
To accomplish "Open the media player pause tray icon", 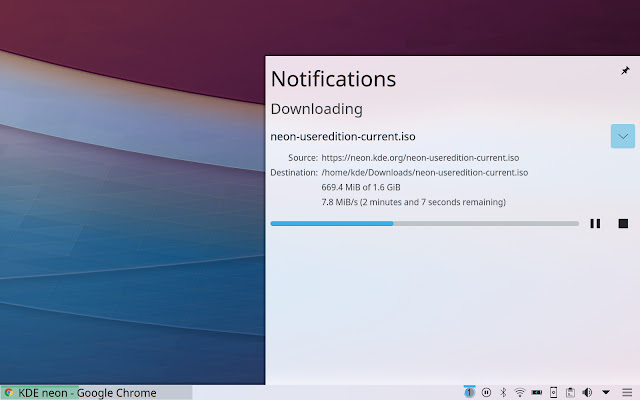I will [x=486, y=392].
